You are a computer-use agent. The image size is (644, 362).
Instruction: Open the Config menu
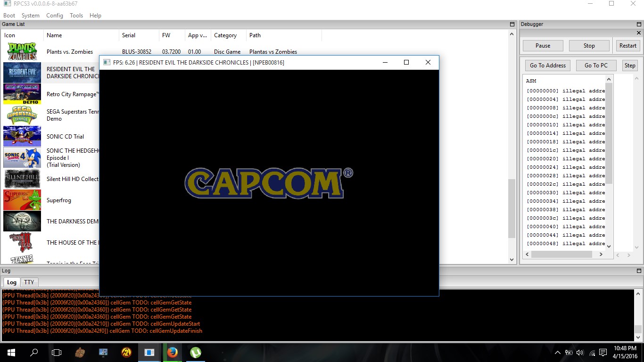coord(55,16)
